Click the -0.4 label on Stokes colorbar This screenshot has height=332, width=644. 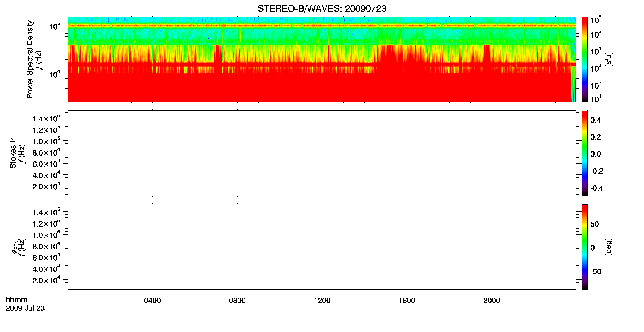click(597, 188)
